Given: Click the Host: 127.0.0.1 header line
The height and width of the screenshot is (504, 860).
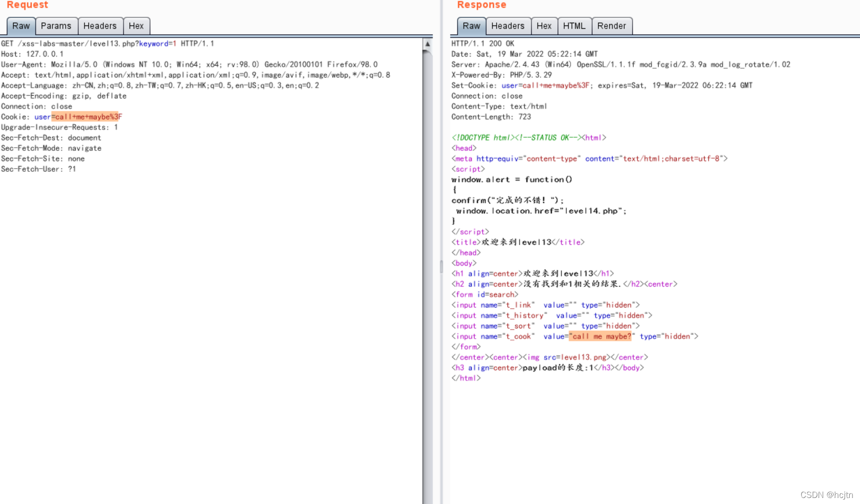Looking at the screenshot, I should [32, 54].
